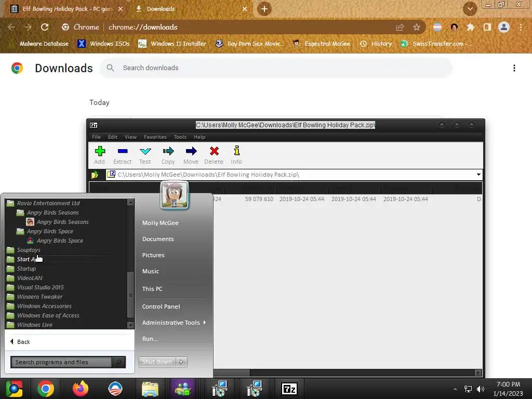Open Documents from start menu
The height and width of the screenshot is (399, 532).
(158, 239)
